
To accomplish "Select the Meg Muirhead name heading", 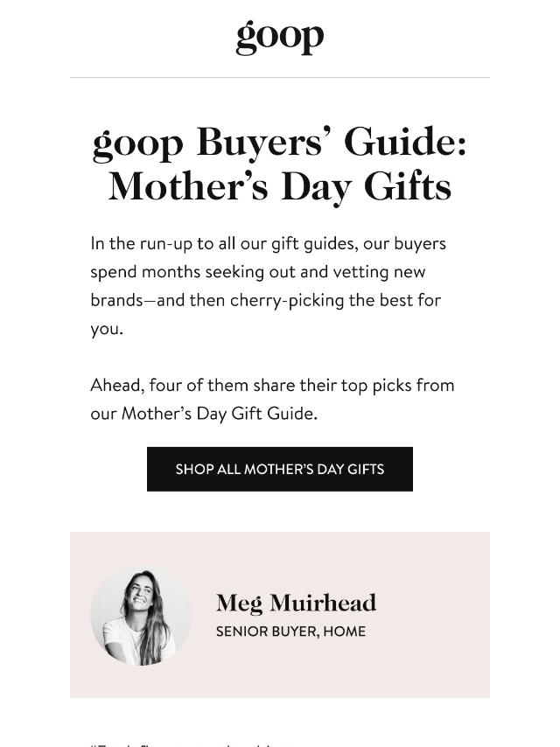I will (296, 604).
